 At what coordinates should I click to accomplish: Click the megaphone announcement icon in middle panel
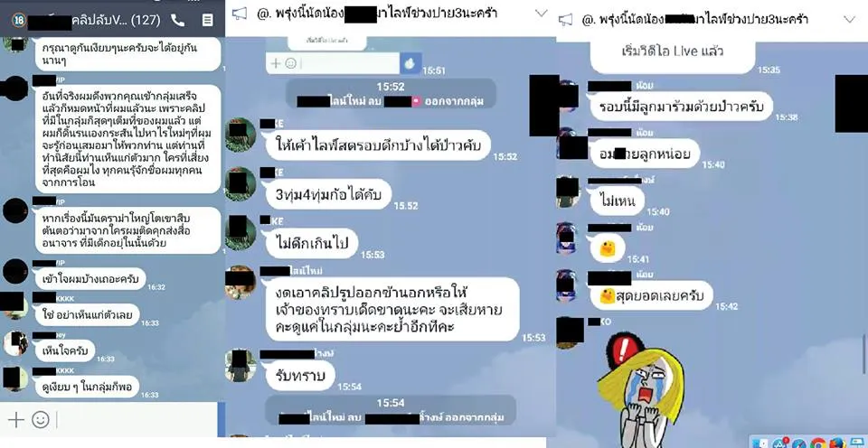pos(240,14)
